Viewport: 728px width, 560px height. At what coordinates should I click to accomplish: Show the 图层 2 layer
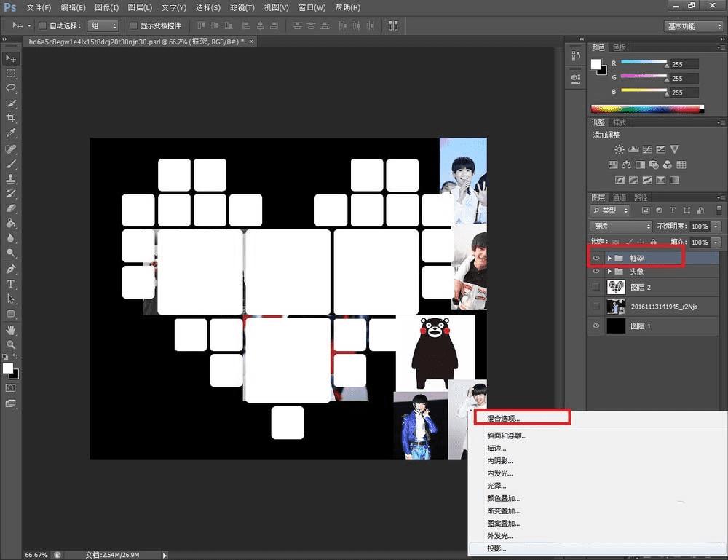point(596,287)
